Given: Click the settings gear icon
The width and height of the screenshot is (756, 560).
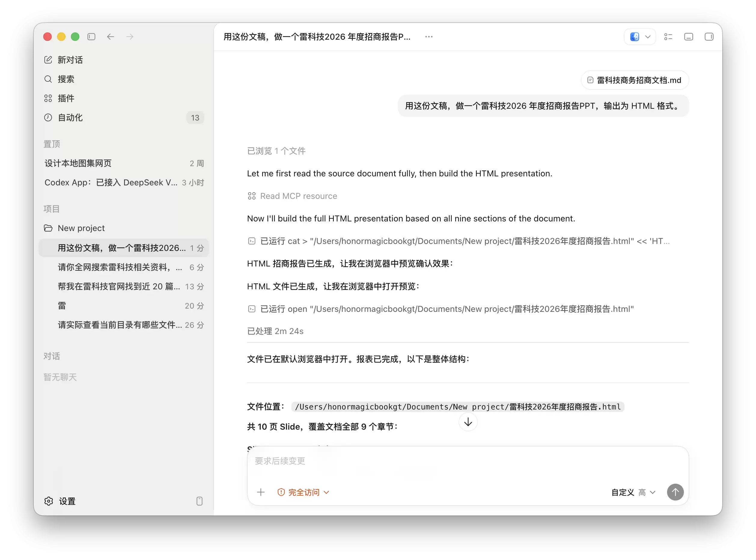Looking at the screenshot, I should click(48, 501).
